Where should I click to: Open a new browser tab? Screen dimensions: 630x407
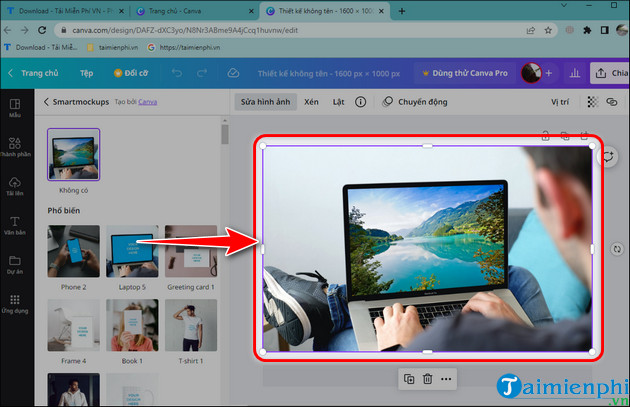click(401, 11)
